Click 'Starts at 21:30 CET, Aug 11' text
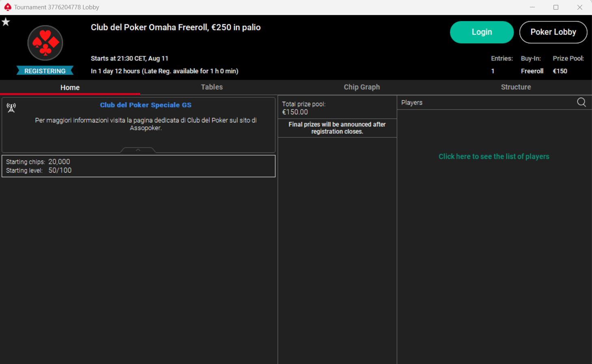Viewport: 592px width, 364px height. tap(129, 58)
